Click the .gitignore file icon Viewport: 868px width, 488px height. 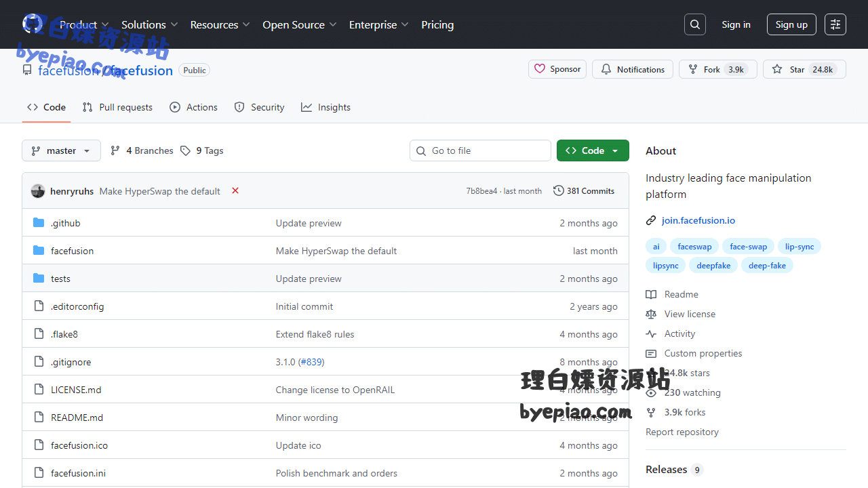point(39,362)
